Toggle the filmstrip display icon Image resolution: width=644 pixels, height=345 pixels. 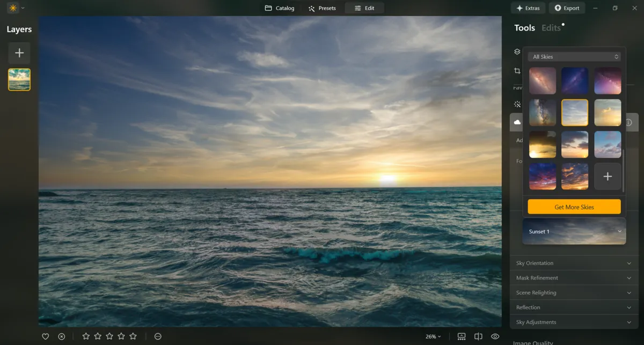coord(462,336)
